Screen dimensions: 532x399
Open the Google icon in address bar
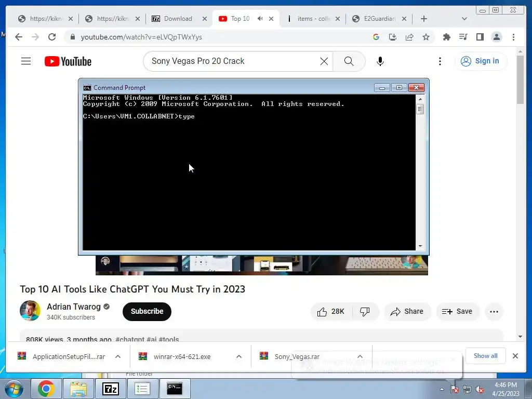coord(376,37)
